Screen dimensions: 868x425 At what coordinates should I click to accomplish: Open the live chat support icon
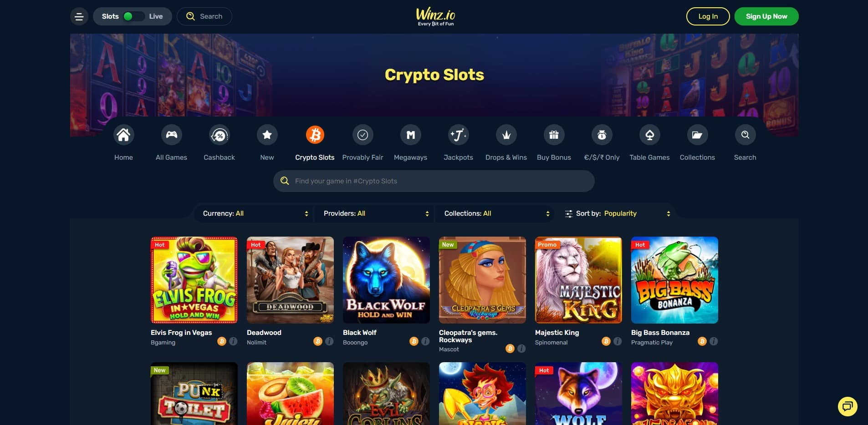coord(848,406)
